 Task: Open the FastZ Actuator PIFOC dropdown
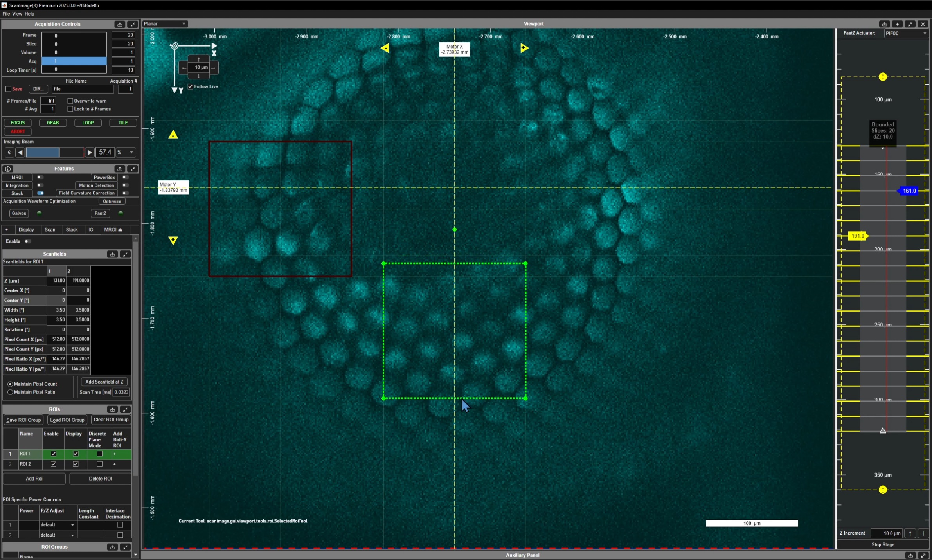point(906,34)
